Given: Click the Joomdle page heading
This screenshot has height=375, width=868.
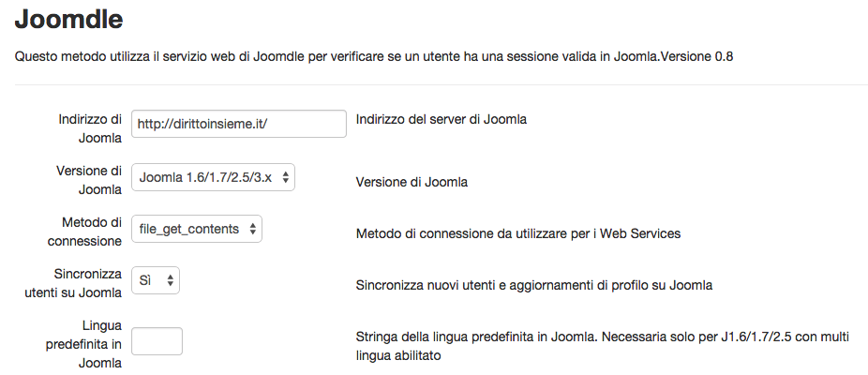Looking at the screenshot, I should 69,18.
